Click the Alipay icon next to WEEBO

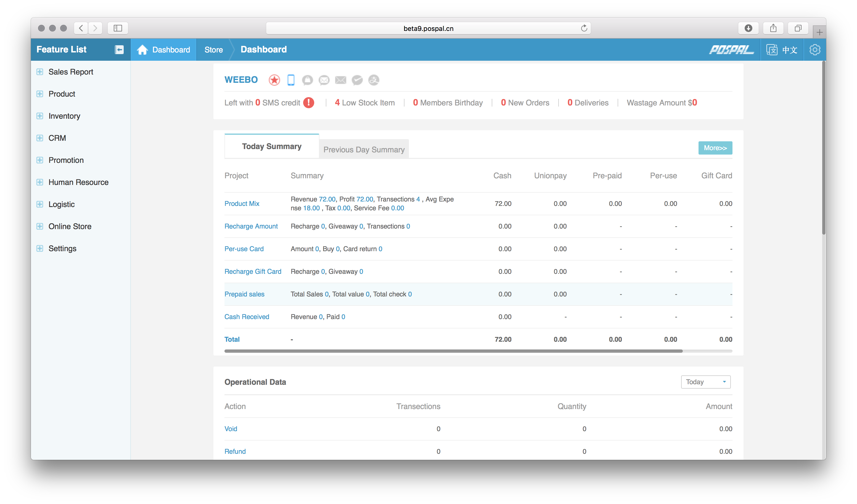(374, 80)
